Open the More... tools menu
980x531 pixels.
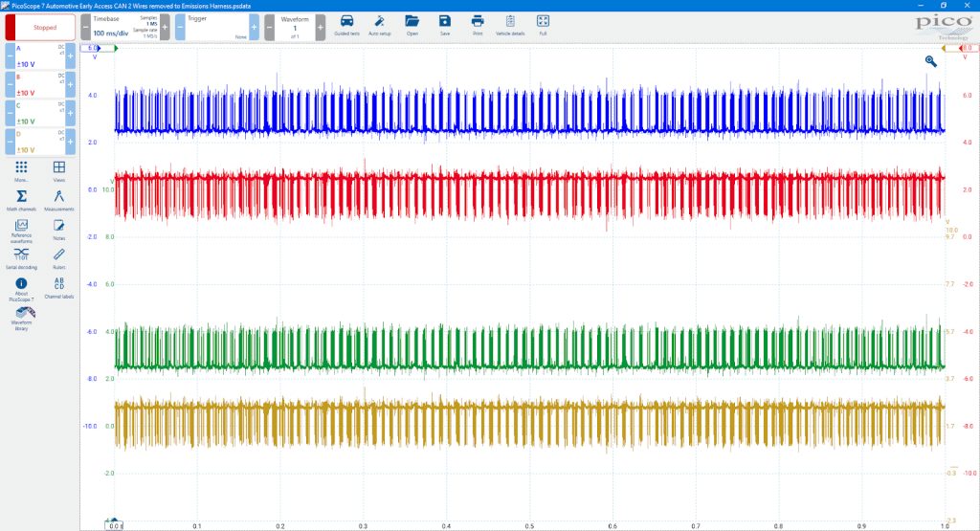point(21,170)
